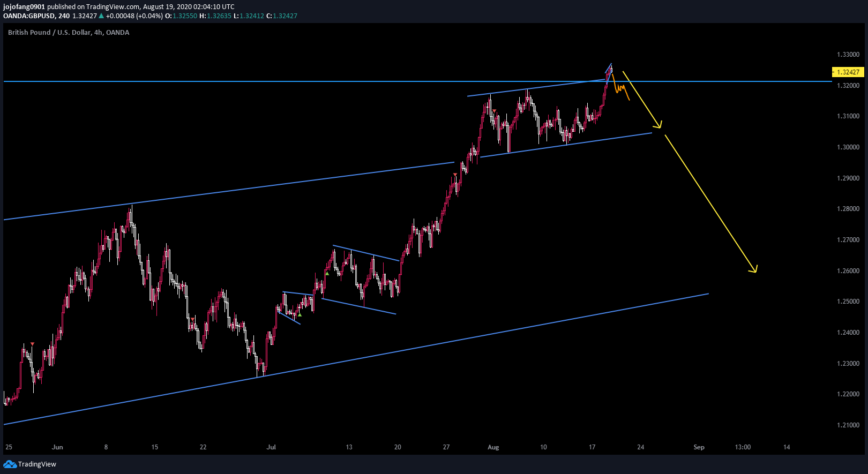The width and height of the screenshot is (868, 474).
Task: Click the 24 date label on time axis
Action: coord(641,447)
